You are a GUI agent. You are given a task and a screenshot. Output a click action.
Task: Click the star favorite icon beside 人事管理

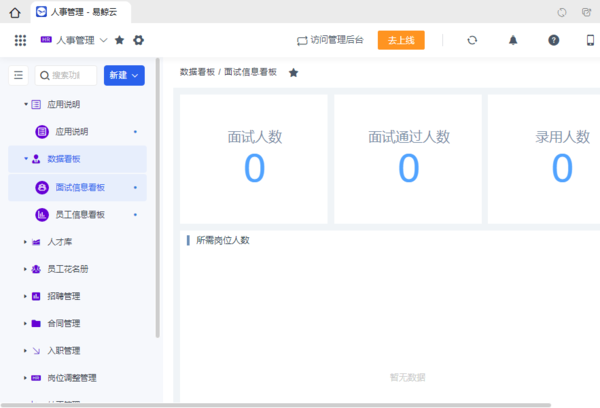coord(120,40)
